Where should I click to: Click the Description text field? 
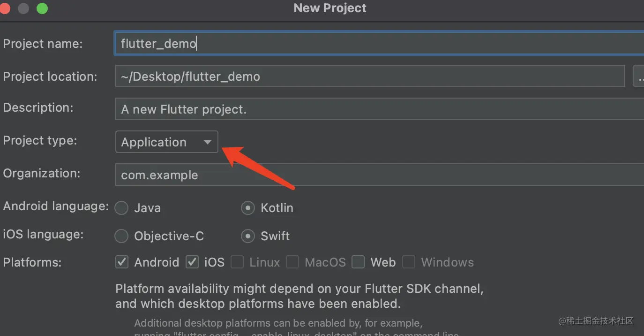coord(375,109)
